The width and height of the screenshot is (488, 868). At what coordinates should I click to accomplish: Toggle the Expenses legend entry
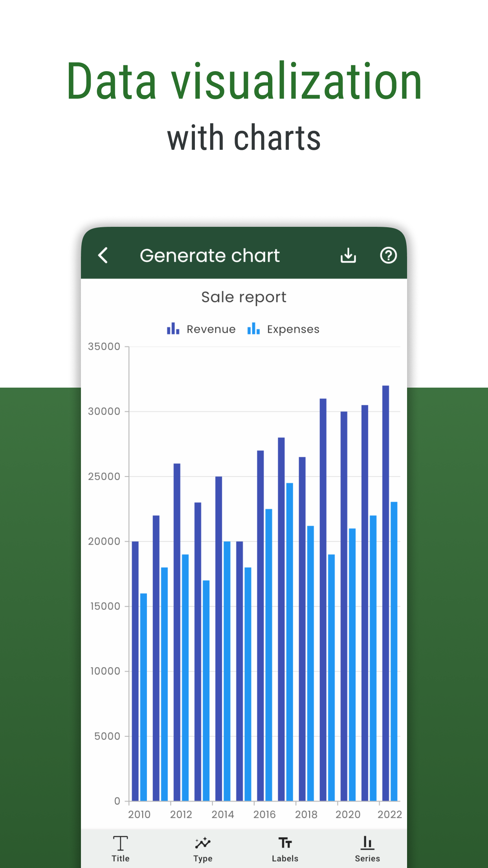283,329
